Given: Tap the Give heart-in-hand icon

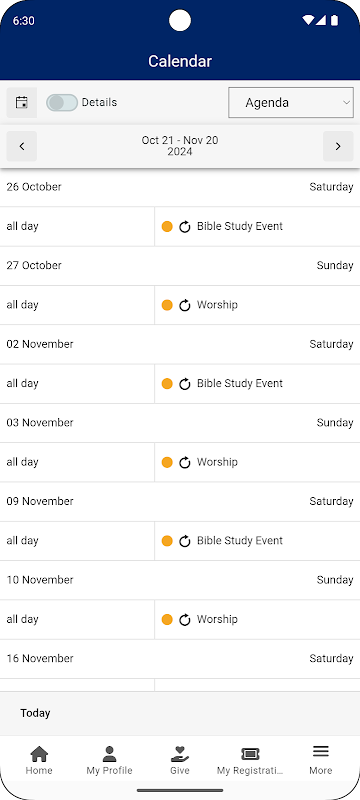Looking at the screenshot, I should (179, 753).
